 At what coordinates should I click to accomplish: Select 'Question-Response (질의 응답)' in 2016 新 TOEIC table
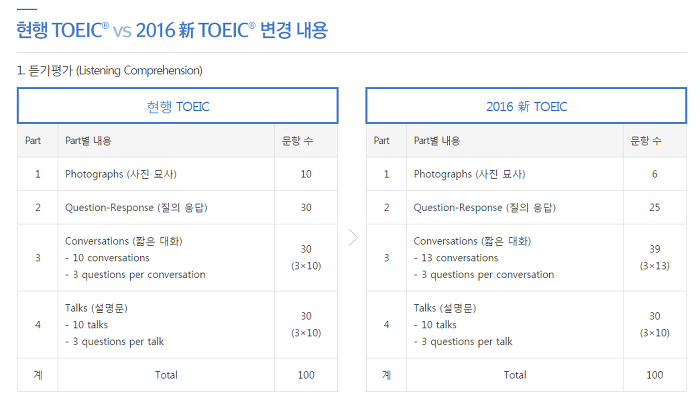tap(485, 208)
